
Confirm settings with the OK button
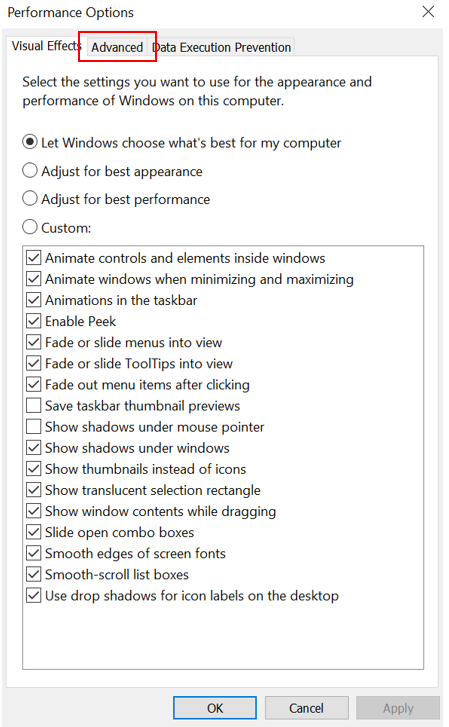click(215, 708)
